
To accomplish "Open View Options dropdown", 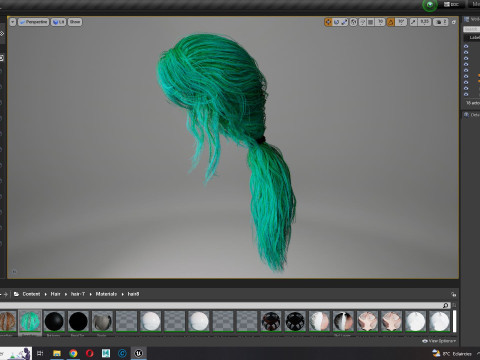I will coord(439,341).
